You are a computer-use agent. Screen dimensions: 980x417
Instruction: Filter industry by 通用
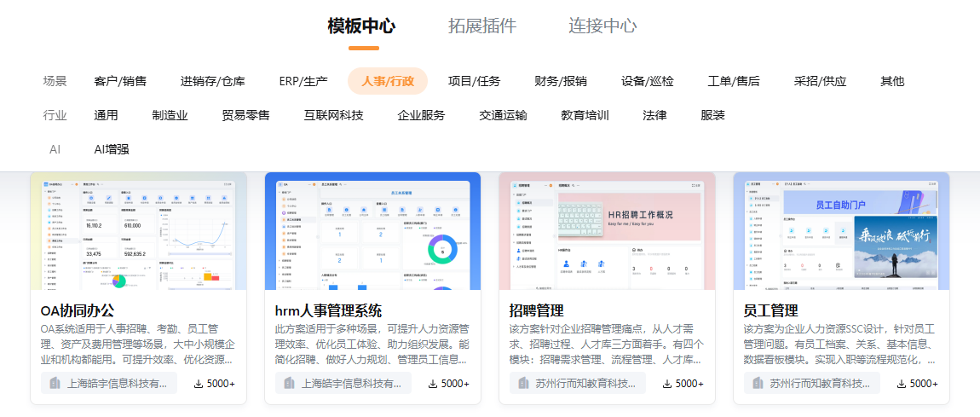106,115
